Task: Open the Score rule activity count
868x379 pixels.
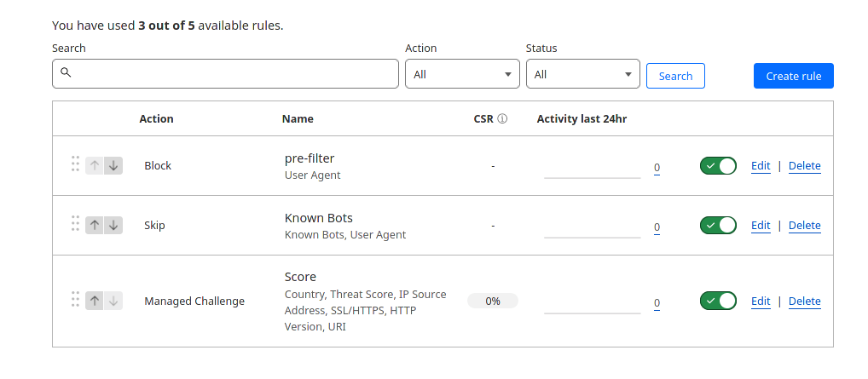Action: (657, 303)
